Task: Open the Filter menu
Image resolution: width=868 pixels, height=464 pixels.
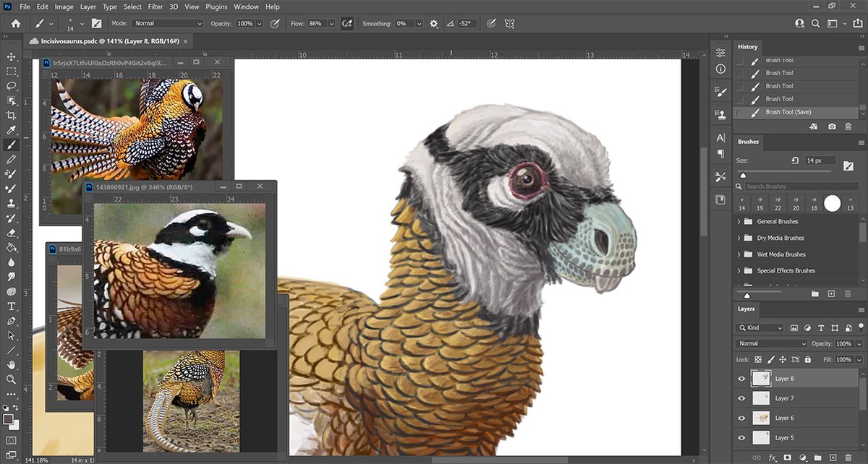Action: pyautogui.click(x=155, y=7)
